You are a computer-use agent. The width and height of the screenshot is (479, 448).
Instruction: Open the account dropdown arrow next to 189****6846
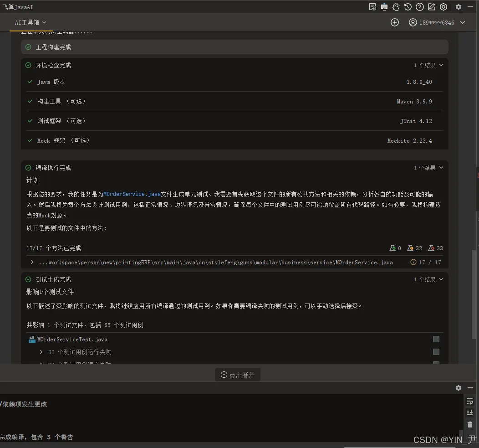pos(463,22)
